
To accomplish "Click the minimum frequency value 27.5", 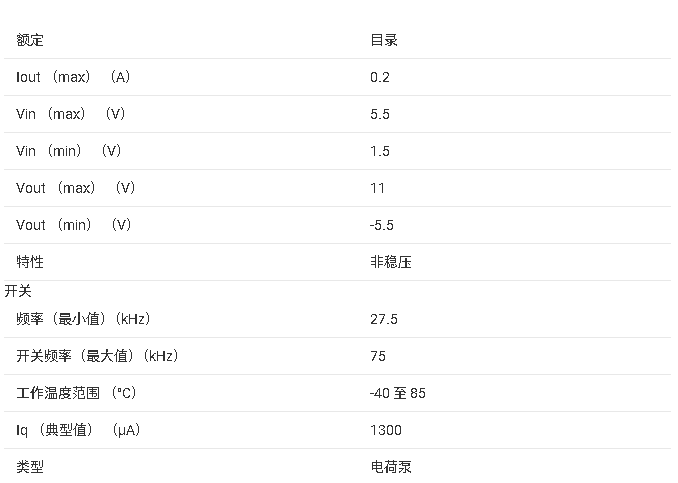I will [384, 319].
